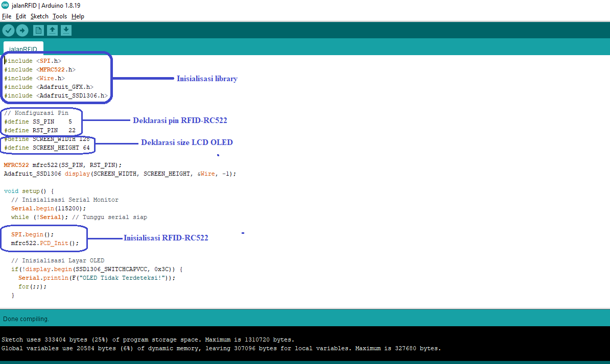
Task: Open the Help menu
Action: (78, 16)
